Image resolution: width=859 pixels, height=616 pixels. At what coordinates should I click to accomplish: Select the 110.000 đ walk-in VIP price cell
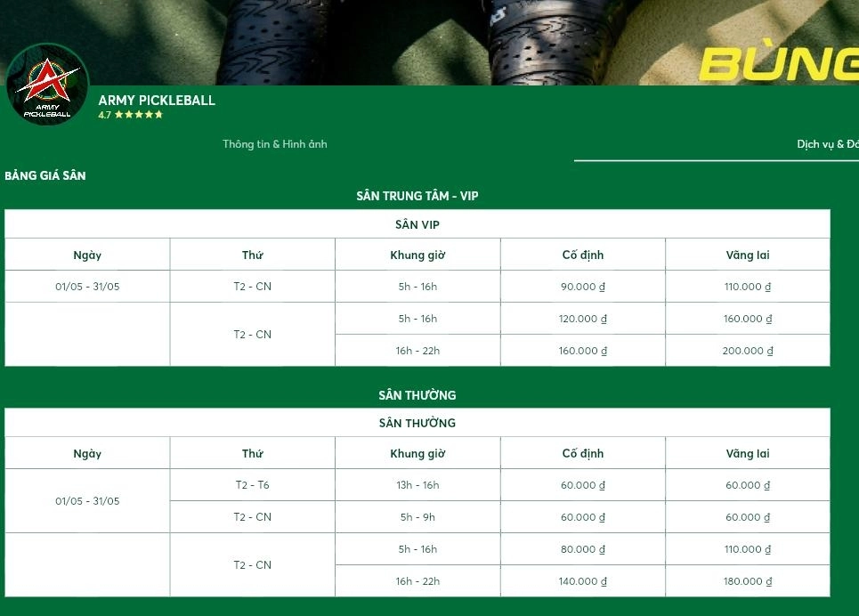point(747,287)
